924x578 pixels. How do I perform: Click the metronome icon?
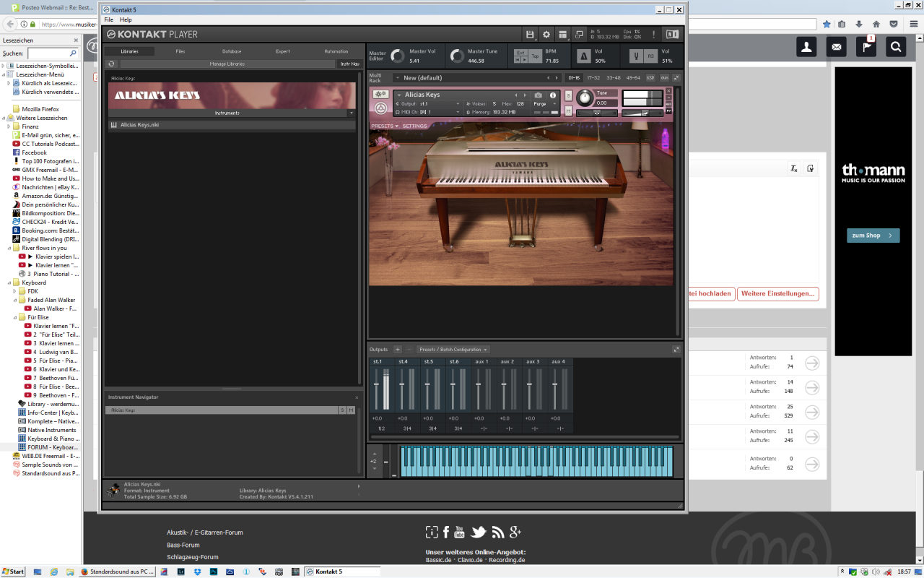[x=583, y=56]
